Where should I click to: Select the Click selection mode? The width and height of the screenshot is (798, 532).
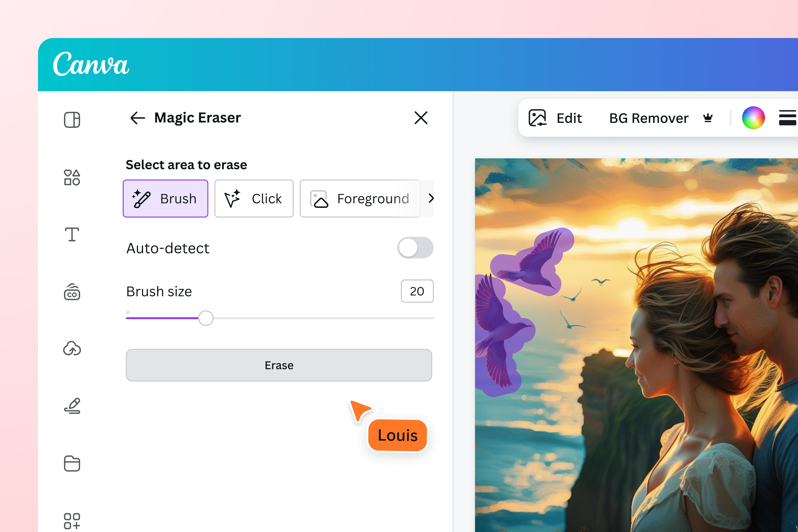[x=254, y=199]
